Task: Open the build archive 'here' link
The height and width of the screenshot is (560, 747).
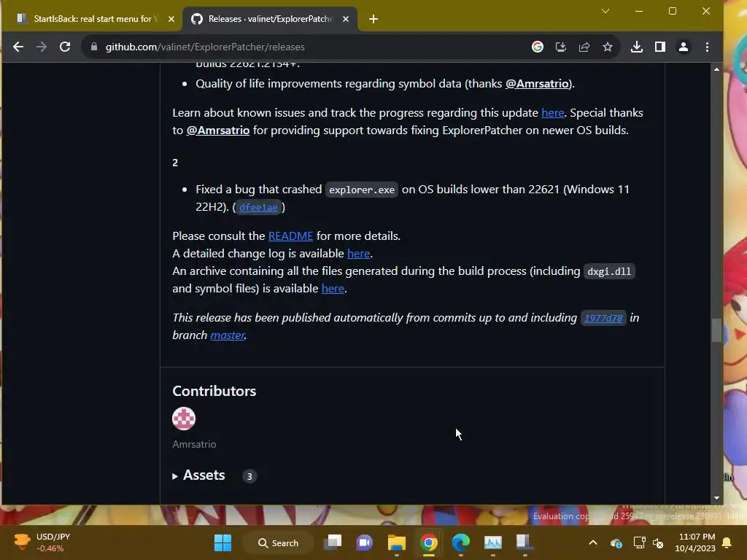Action: pyautogui.click(x=333, y=289)
